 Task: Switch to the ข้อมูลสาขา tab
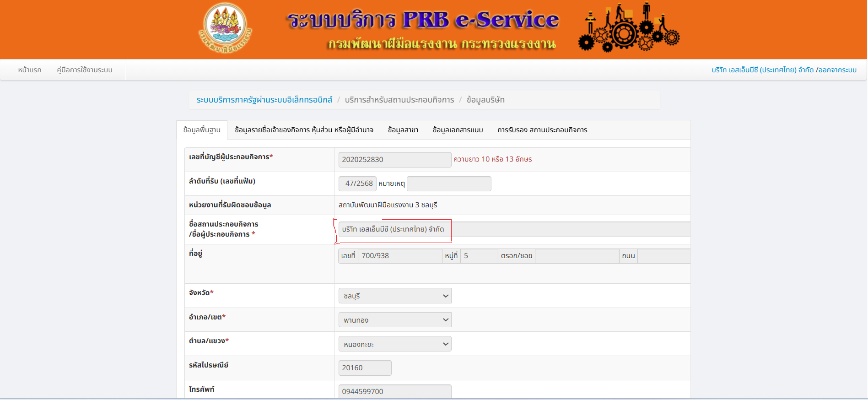403,130
